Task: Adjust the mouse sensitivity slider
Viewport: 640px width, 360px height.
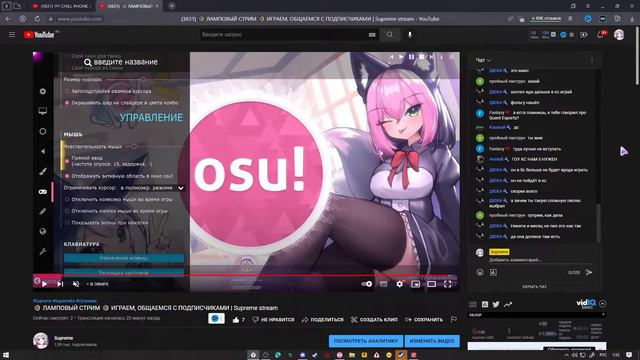Action: click(134, 147)
